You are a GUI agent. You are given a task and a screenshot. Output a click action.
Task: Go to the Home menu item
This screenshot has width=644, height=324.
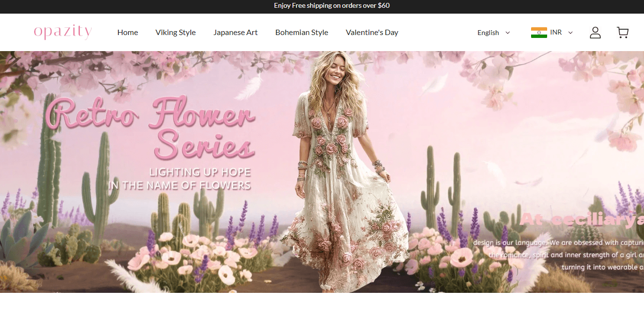[128, 33]
